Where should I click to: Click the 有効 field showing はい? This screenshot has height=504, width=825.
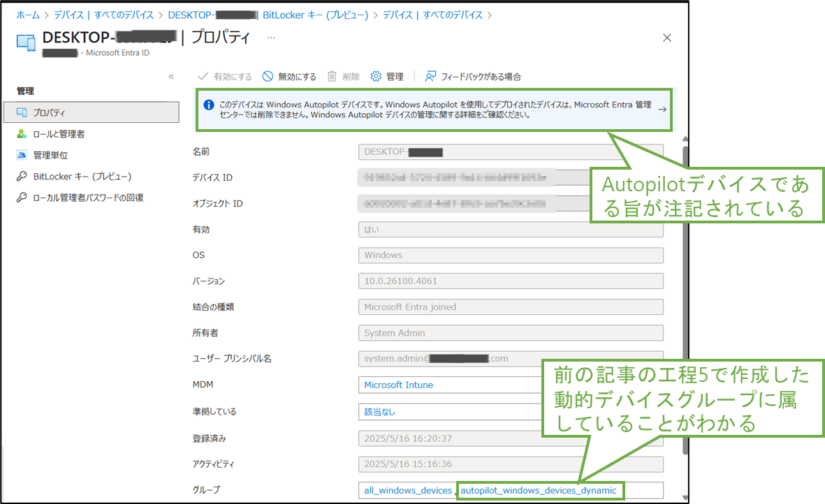[511, 230]
